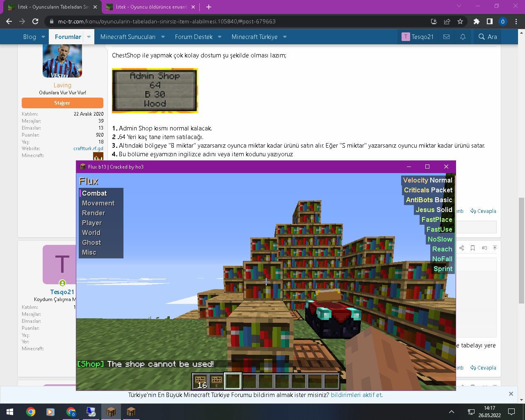Click the share icon on post #3
The width and height of the screenshot is (525, 420).
[x=461, y=248]
